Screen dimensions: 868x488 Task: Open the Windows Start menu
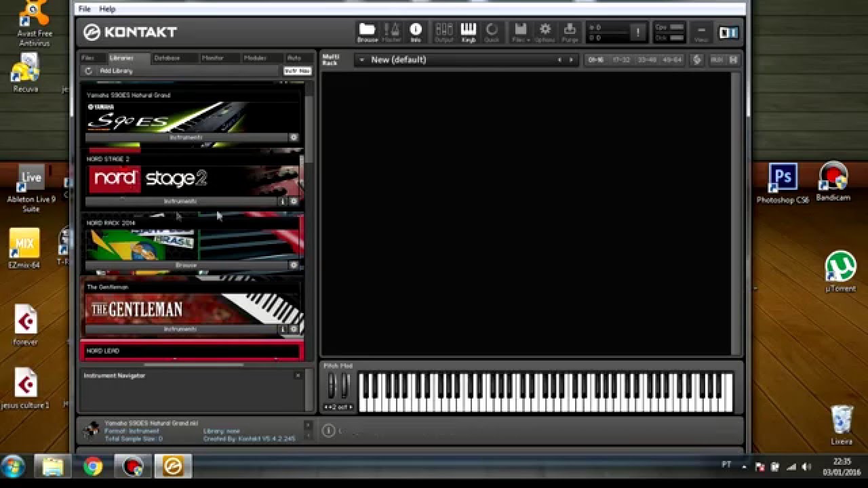(x=13, y=466)
